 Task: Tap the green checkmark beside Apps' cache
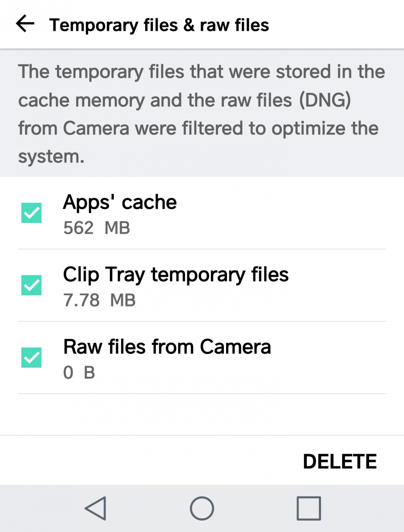pyautogui.click(x=31, y=213)
